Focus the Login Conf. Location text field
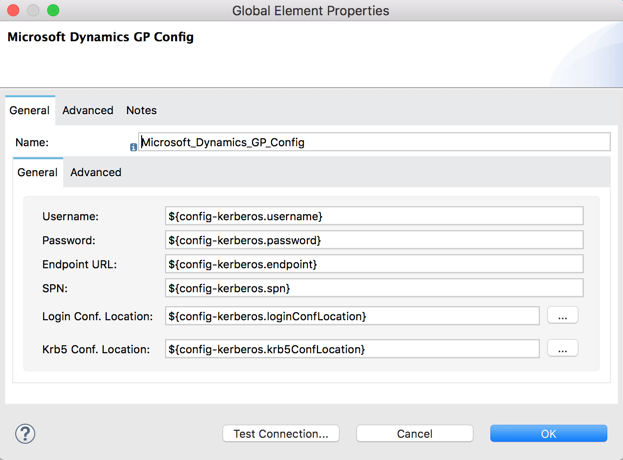This screenshot has width=623, height=460. click(x=352, y=316)
